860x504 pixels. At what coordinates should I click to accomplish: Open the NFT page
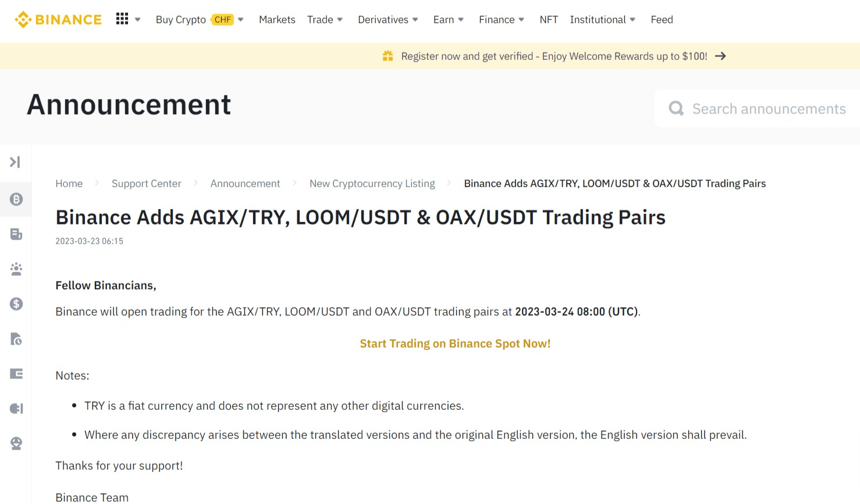pyautogui.click(x=549, y=20)
